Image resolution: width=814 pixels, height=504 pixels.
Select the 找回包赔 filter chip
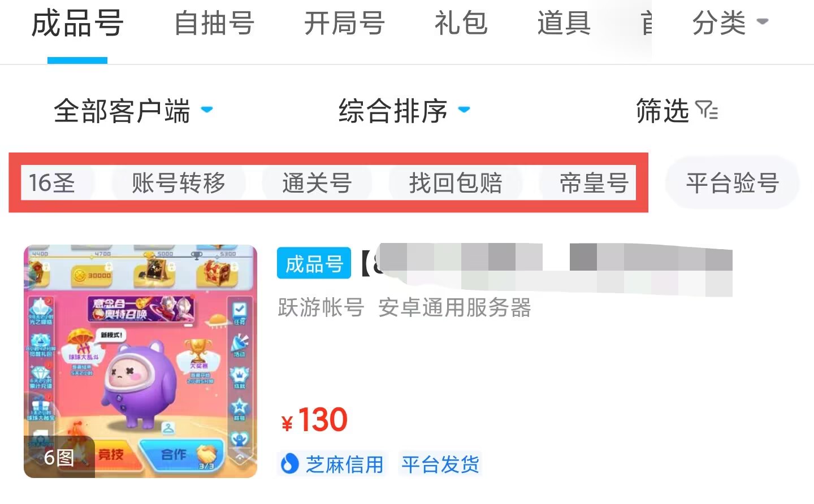456,183
